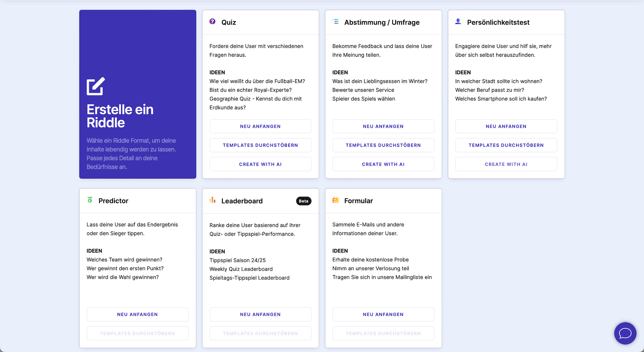This screenshot has width=644, height=352.
Task: Start a new Predictor
Action: tap(137, 314)
